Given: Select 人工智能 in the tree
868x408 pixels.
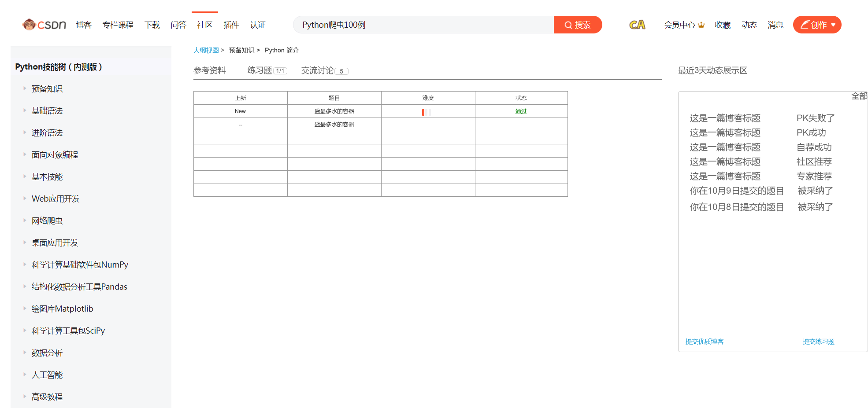Looking at the screenshot, I should (x=47, y=375).
